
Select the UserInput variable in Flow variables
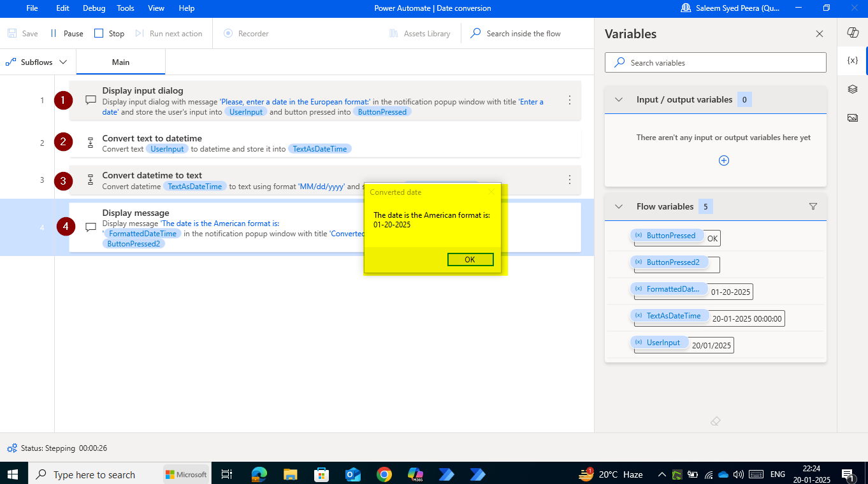click(x=658, y=343)
